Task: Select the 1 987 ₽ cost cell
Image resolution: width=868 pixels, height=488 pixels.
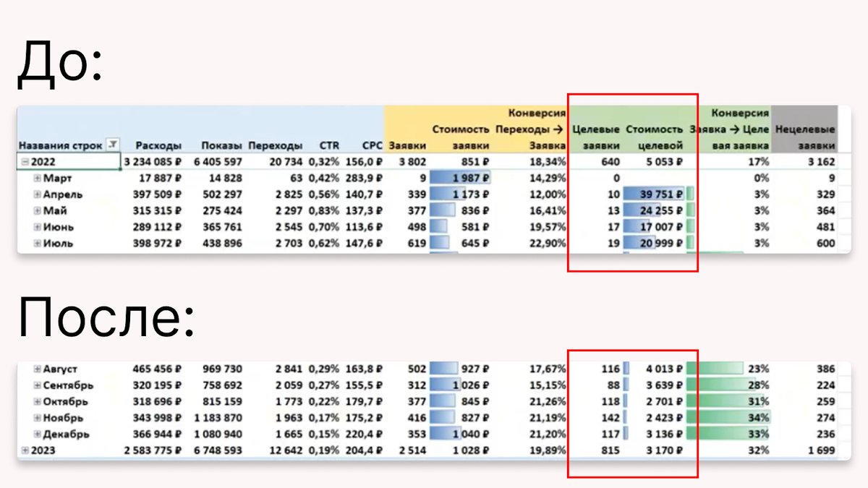Action: click(x=461, y=178)
